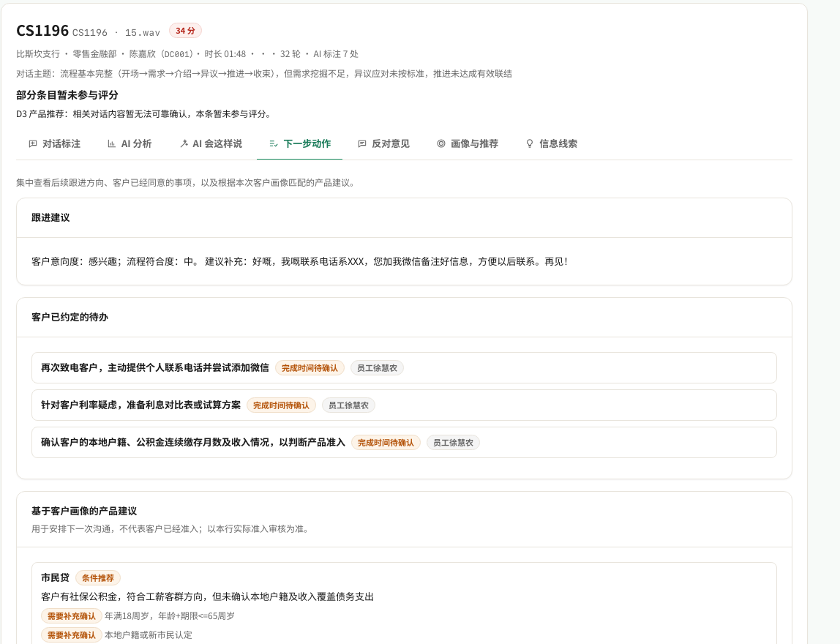Click the 时长 01:48 duration text
Image resolution: width=840 pixels, height=644 pixels.
[x=225, y=54]
